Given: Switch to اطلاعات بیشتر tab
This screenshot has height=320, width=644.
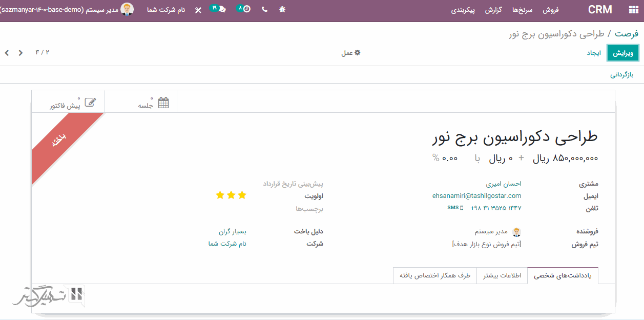Looking at the screenshot, I should [x=502, y=275].
